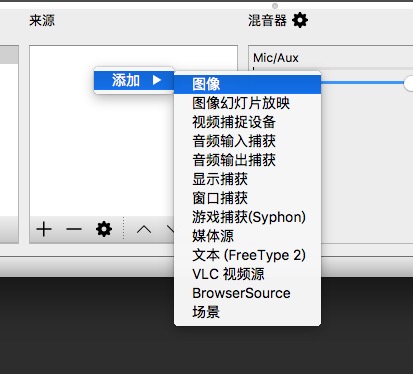
Task: Choose VLC 视频源 option
Action: (247, 274)
